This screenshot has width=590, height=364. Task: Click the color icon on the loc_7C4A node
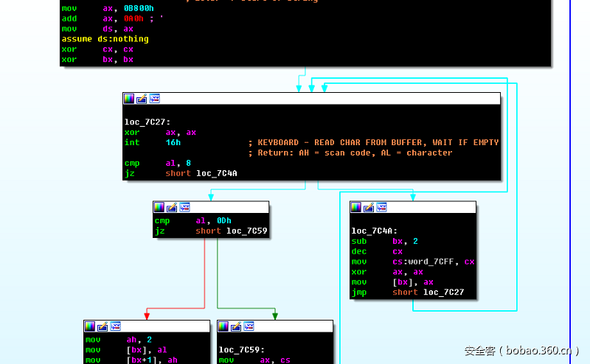click(x=357, y=208)
